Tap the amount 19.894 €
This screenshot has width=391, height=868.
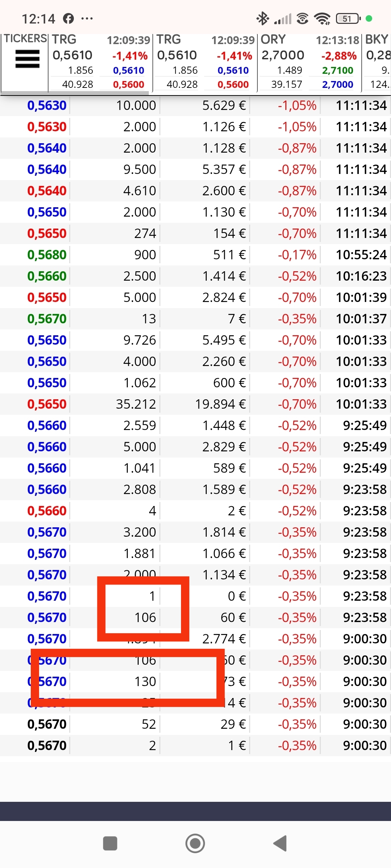[x=220, y=404]
